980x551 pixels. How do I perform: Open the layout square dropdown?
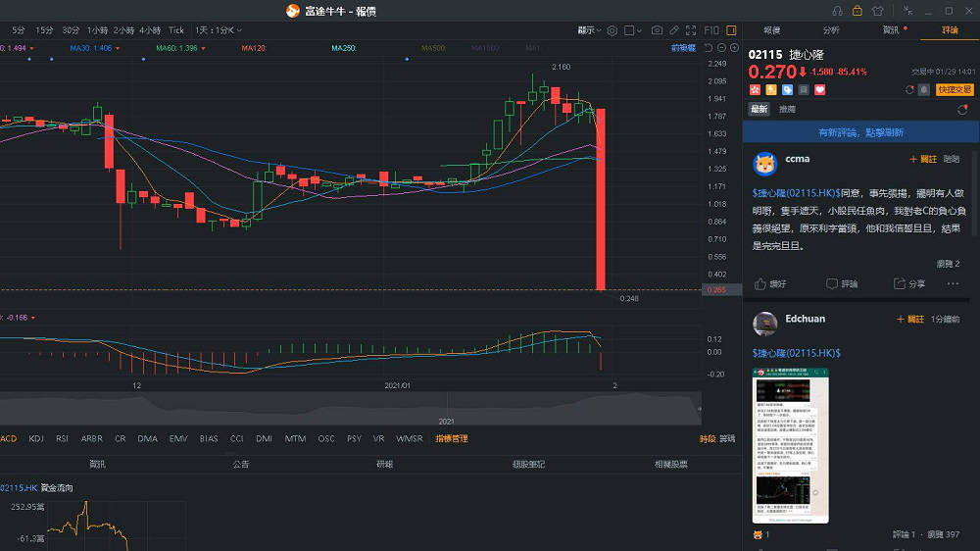pos(633,30)
